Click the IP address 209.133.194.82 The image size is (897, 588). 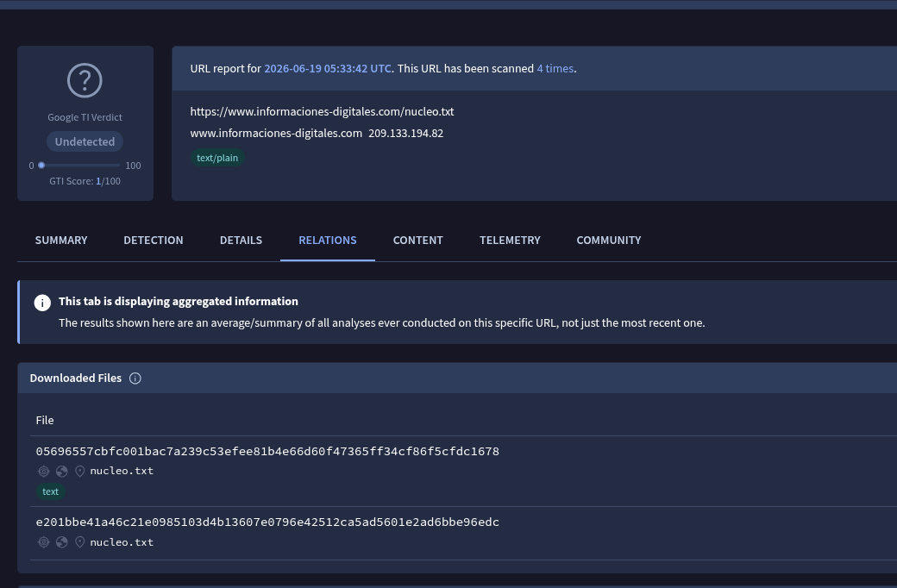tap(405, 134)
